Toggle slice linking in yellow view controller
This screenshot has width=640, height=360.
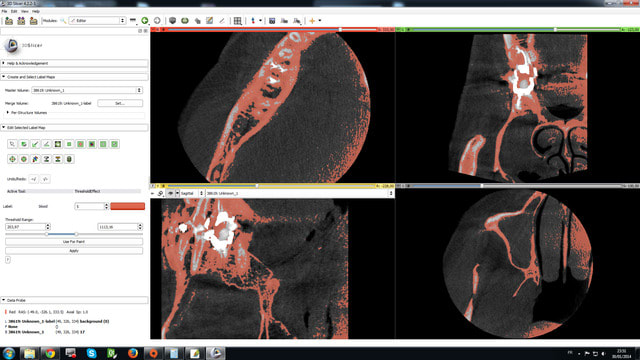[x=160, y=193]
